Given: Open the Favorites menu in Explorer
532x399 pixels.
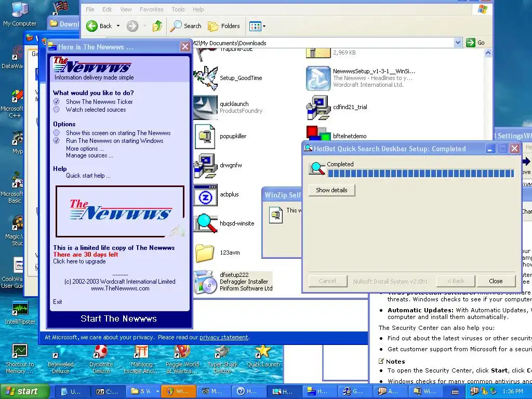Looking at the screenshot, I should [x=151, y=9].
